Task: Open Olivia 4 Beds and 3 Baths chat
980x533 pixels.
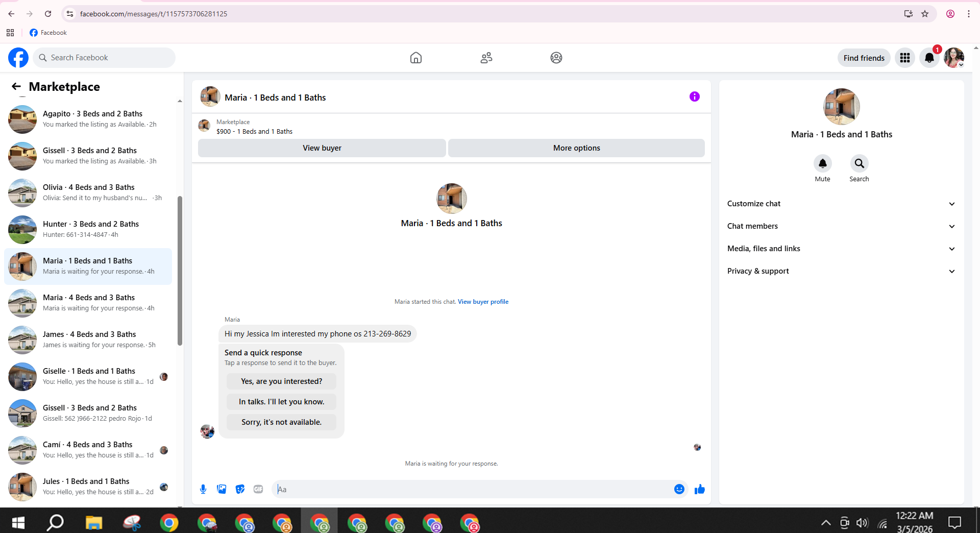Action: coord(88,192)
